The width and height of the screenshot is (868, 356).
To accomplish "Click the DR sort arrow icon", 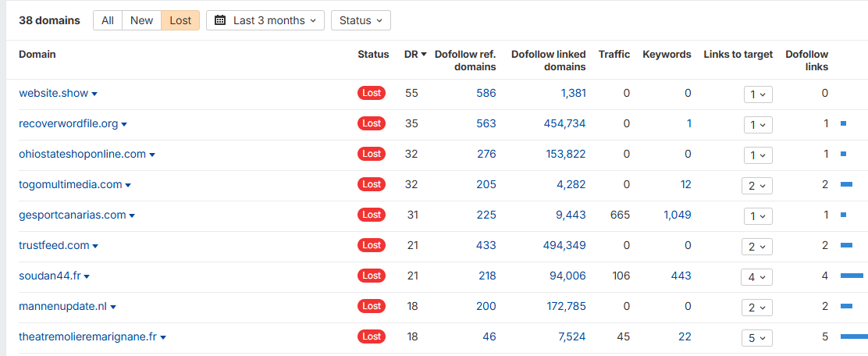I will point(424,54).
